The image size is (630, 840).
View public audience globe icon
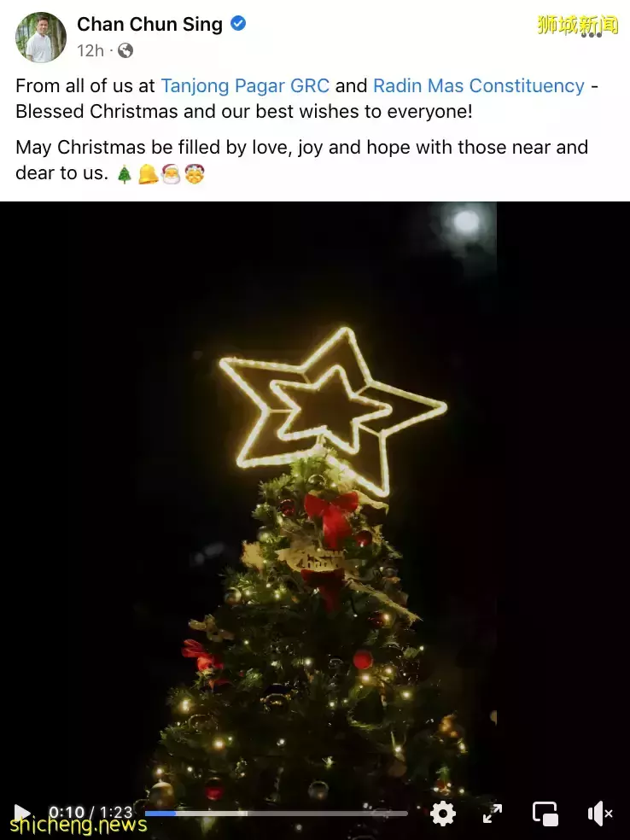pos(125,51)
